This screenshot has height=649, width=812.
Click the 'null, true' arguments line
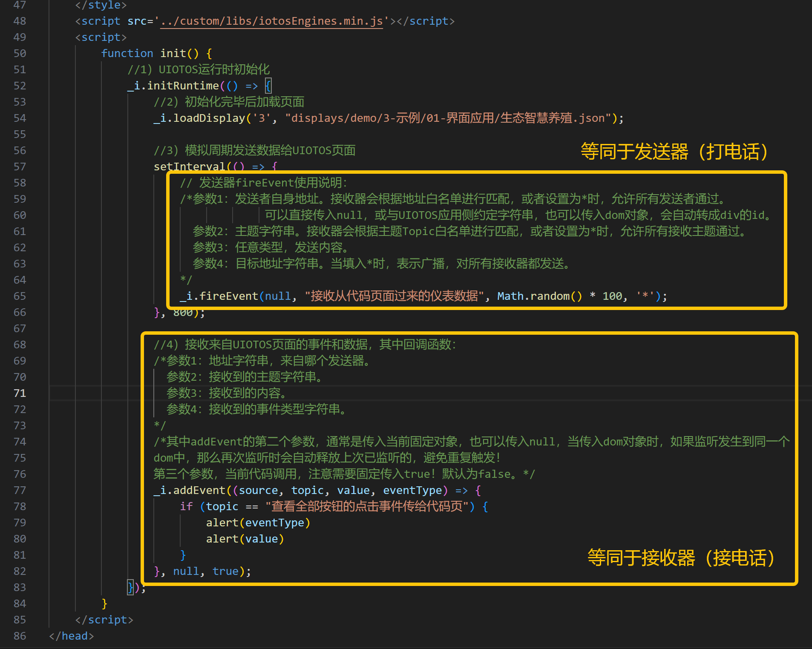click(x=202, y=571)
